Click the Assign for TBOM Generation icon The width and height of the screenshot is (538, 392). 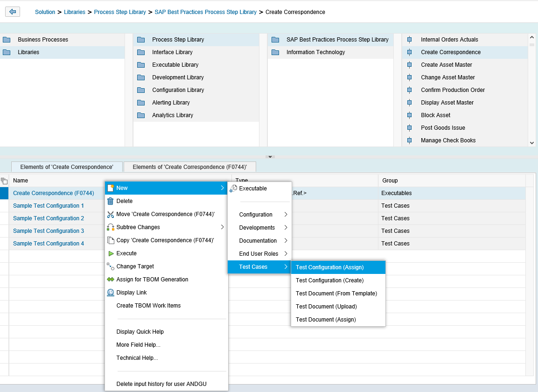pyautogui.click(x=111, y=280)
